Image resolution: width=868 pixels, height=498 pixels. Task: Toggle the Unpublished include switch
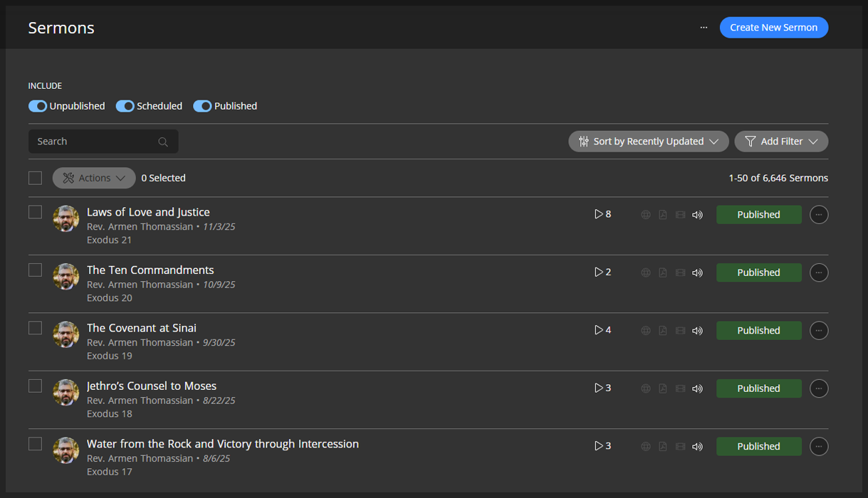click(38, 106)
